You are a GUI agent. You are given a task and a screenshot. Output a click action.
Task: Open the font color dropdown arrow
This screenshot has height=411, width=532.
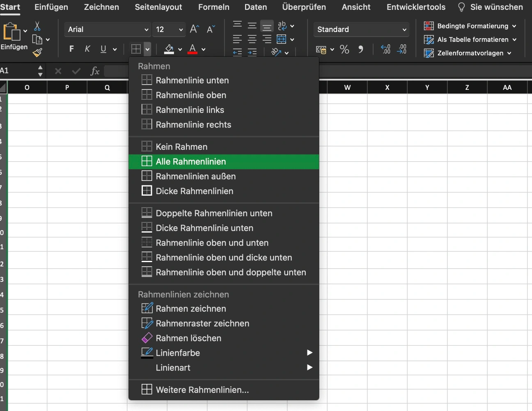[204, 50]
